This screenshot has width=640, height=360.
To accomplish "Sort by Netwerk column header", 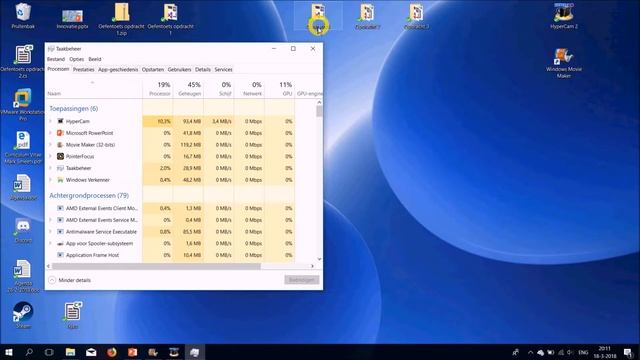I will point(249,89).
